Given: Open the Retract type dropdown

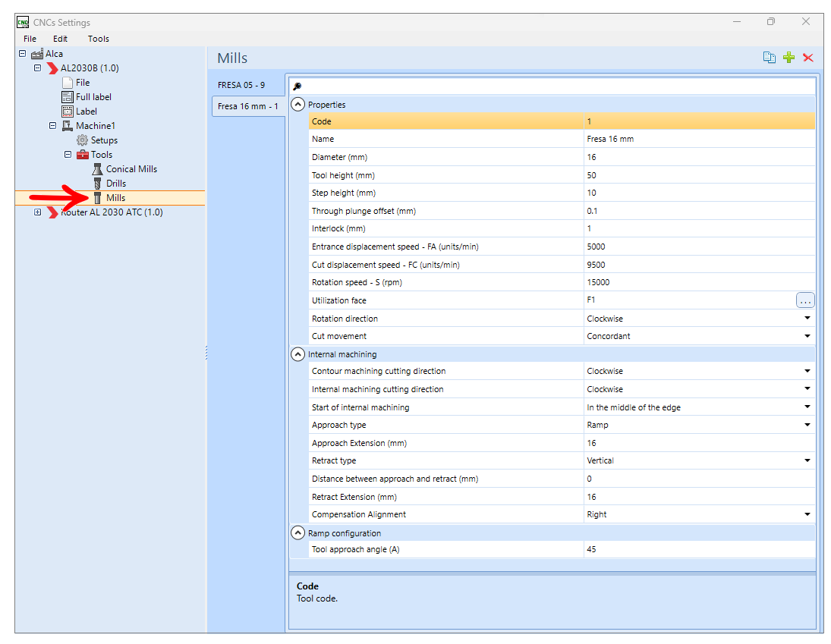Looking at the screenshot, I should 807,460.
